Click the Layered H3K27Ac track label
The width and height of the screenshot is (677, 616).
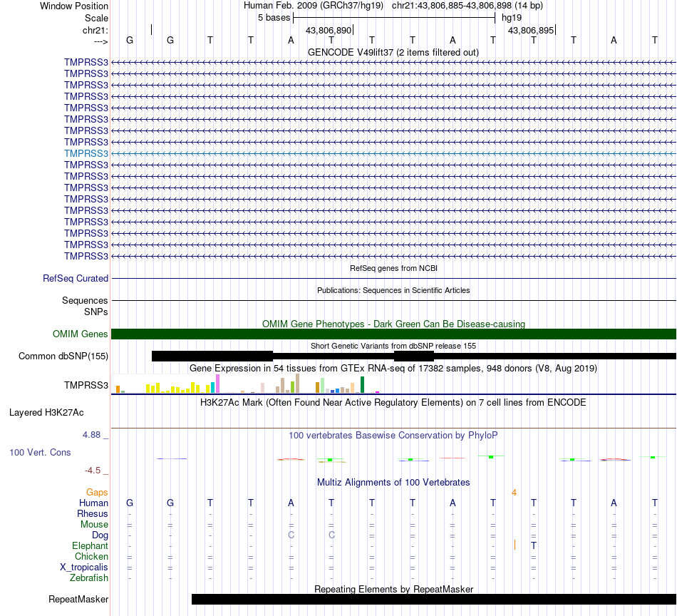pyautogui.click(x=46, y=413)
